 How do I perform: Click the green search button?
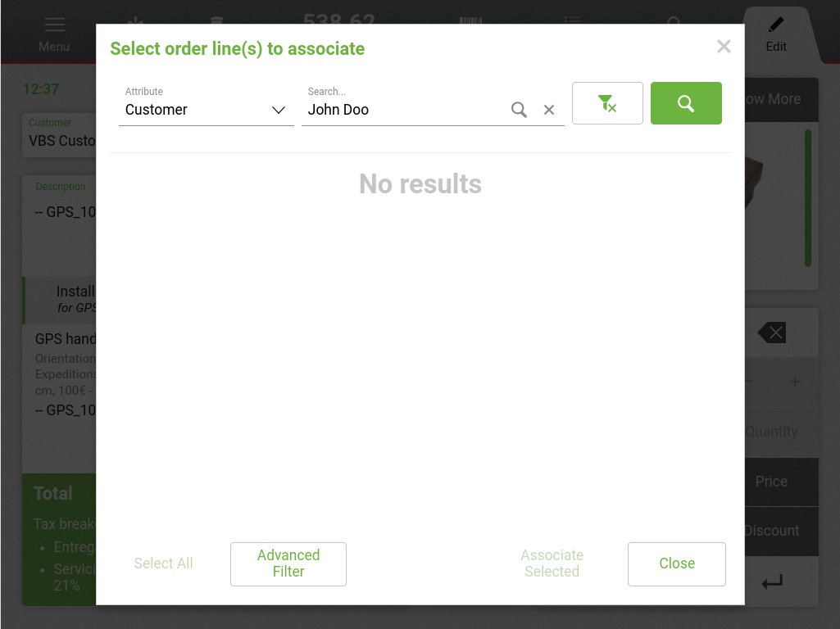click(686, 103)
